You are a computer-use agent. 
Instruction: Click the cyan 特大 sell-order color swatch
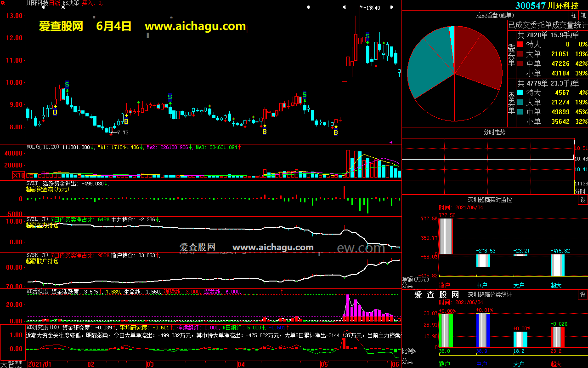coord(520,92)
